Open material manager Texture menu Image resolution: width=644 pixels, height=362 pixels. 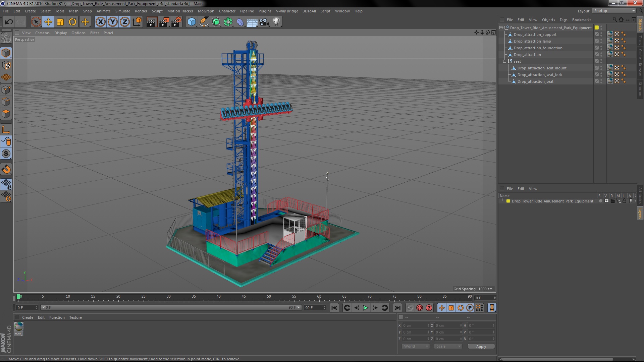(75, 317)
